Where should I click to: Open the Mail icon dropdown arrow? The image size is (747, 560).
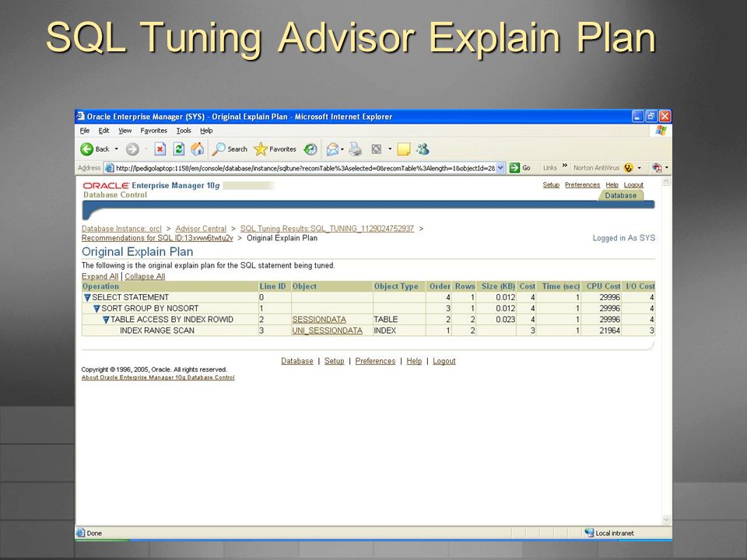point(342,149)
